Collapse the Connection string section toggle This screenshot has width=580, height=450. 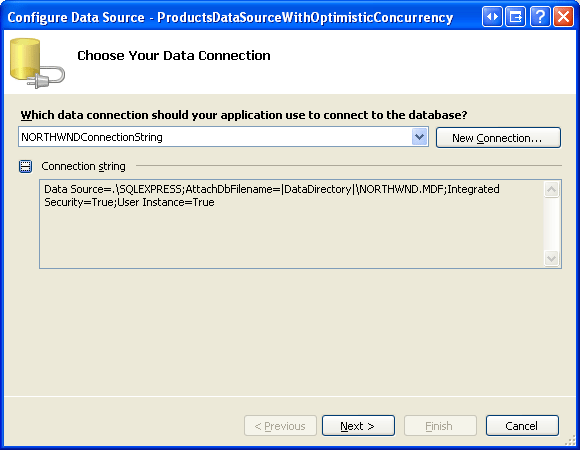(x=26, y=166)
